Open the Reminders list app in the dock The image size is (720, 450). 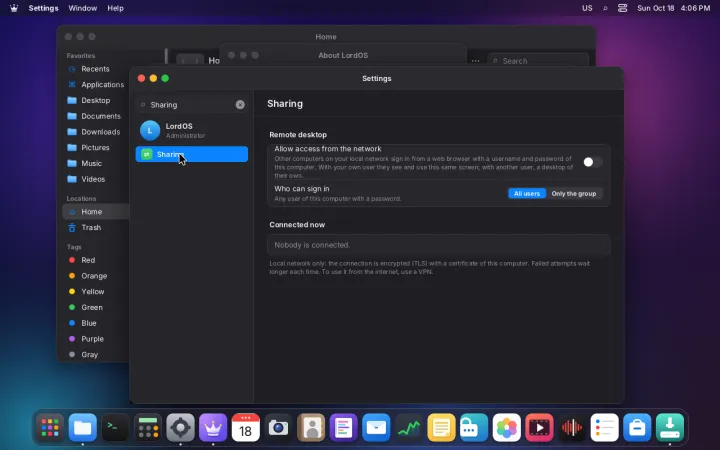[604, 428]
